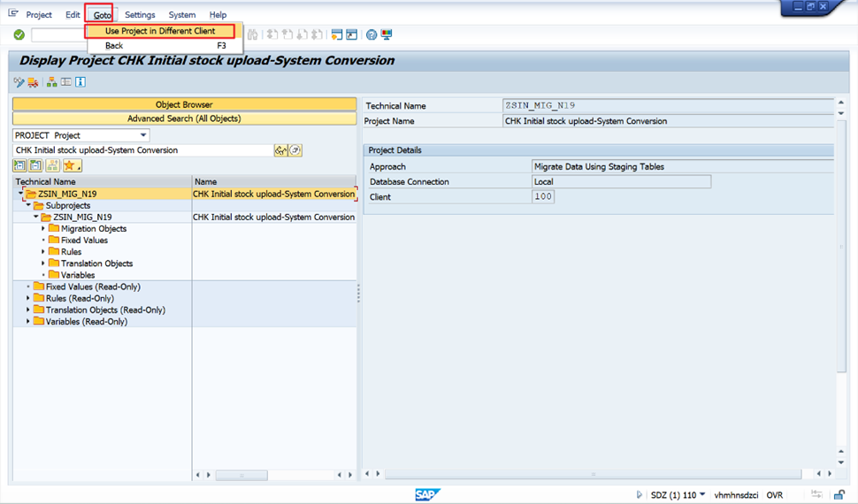The height and width of the screenshot is (504, 858).
Task: Click the SAP window menu icon left of Project
Action: tap(13, 13)
